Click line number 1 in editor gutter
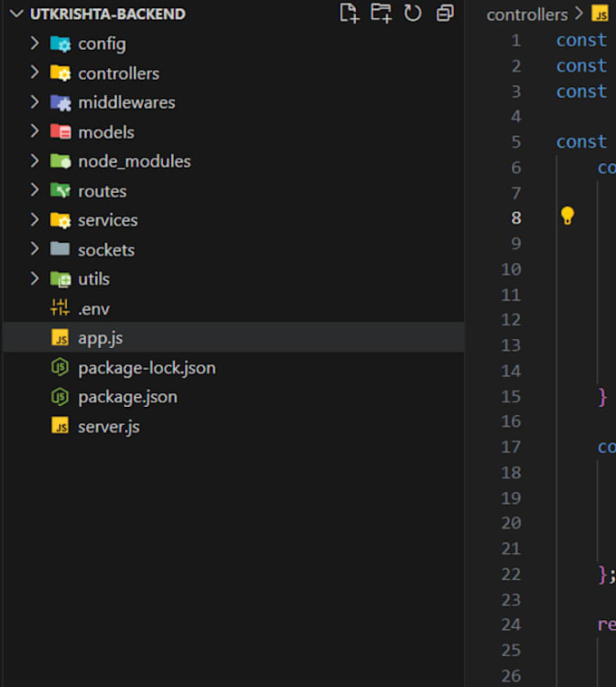The height and width of the screenshot is (687, 616). [x=516, y=40]
